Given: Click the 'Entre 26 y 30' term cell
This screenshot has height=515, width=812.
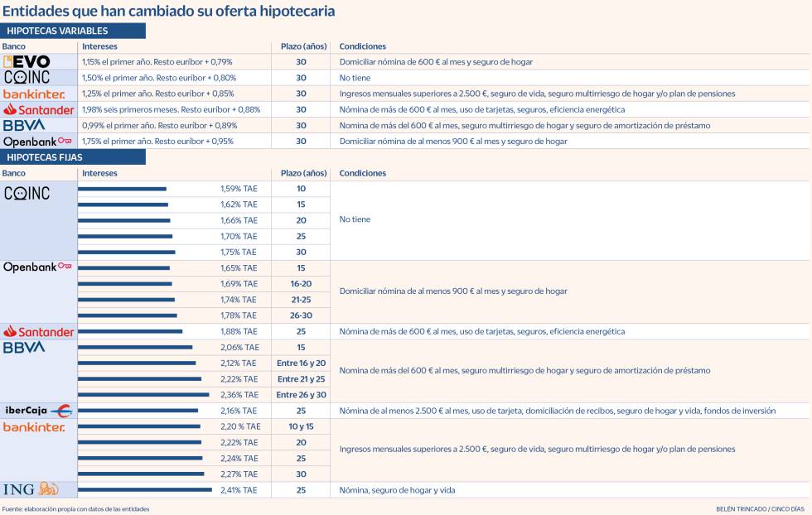Looking at the screenshot, I should [301, 395].
